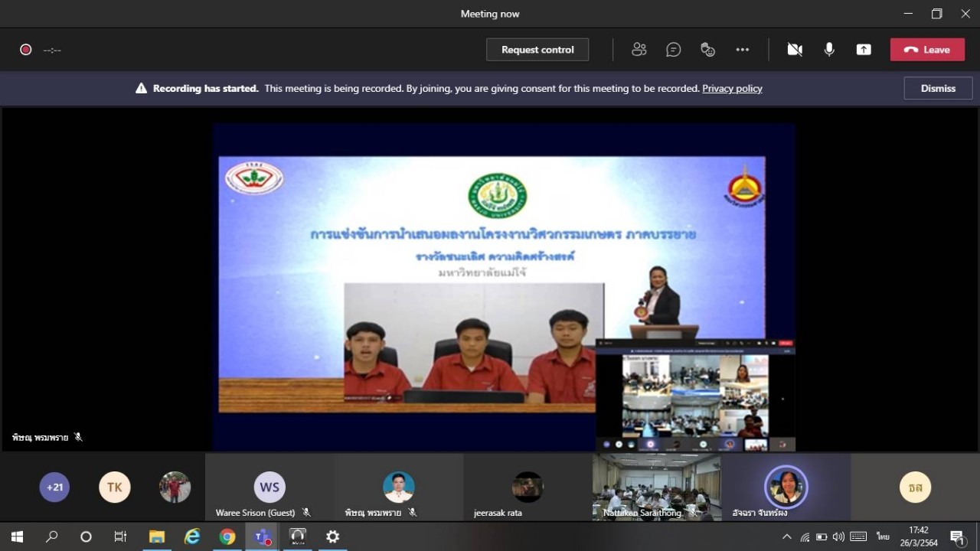980x551 pixels.
Task: Expand the +21 more participants list
Action: click(x=54, y=487)
